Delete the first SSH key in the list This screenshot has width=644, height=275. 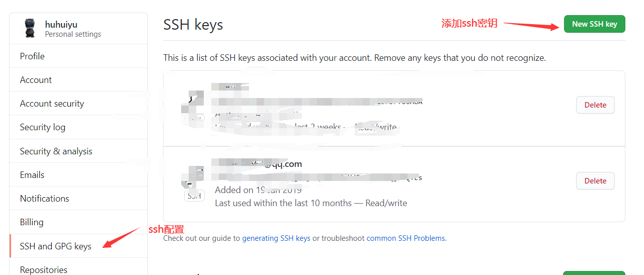click(595, 105)
